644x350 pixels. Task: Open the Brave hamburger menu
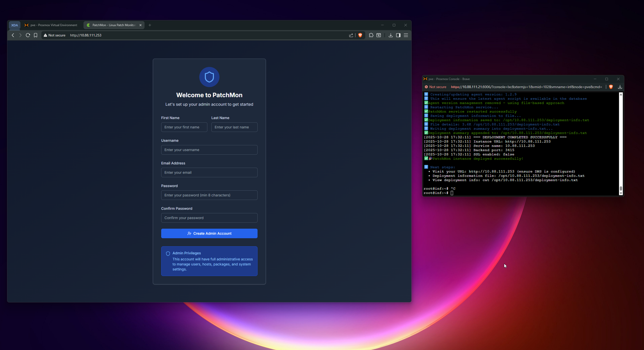coord(406,35)
